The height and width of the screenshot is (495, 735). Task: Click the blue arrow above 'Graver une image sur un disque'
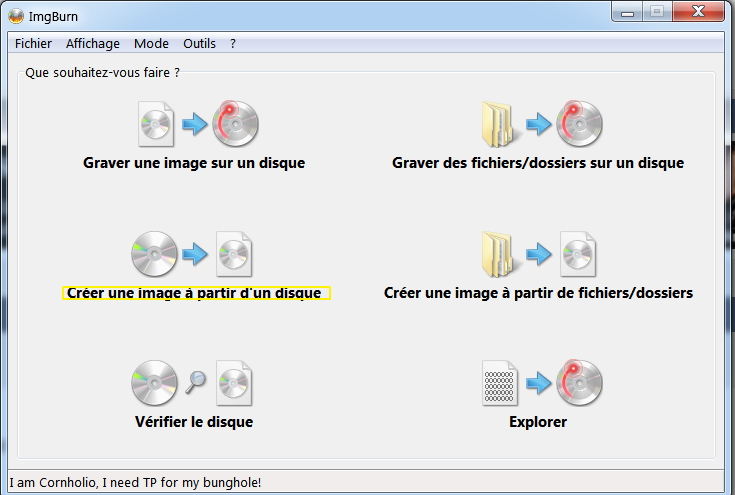(x=195, y=124)
